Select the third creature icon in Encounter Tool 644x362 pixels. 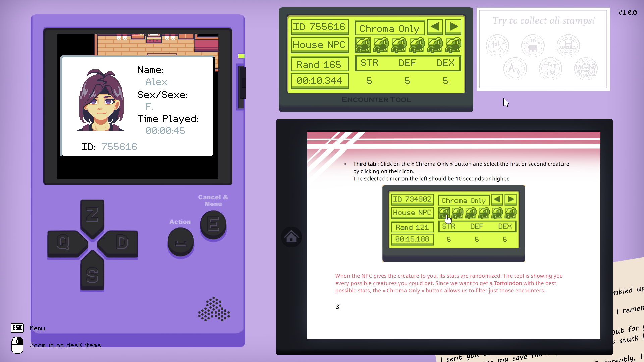click(x=399, y=45)
